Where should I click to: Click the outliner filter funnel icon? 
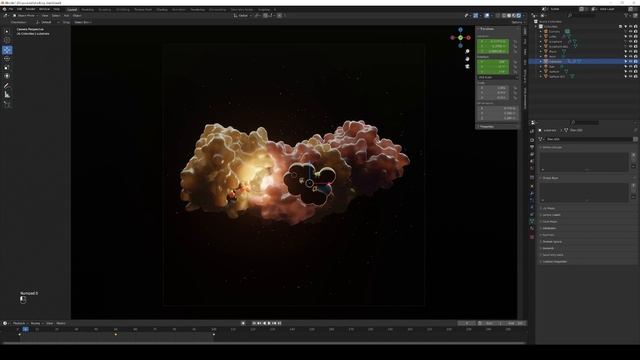pos(626,16)
